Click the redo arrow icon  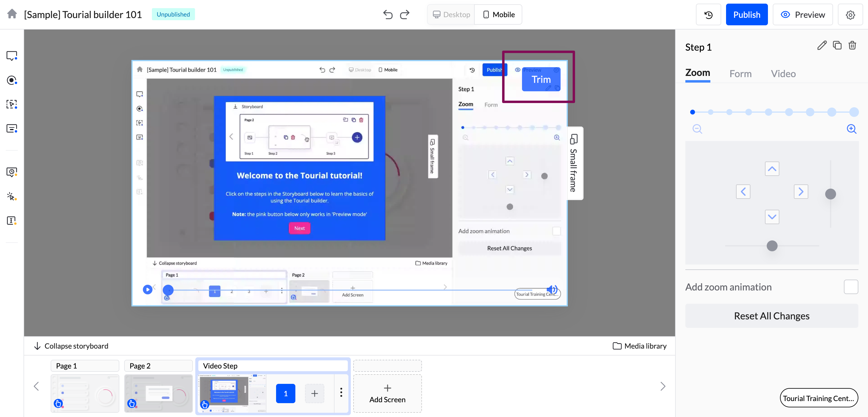405,14
